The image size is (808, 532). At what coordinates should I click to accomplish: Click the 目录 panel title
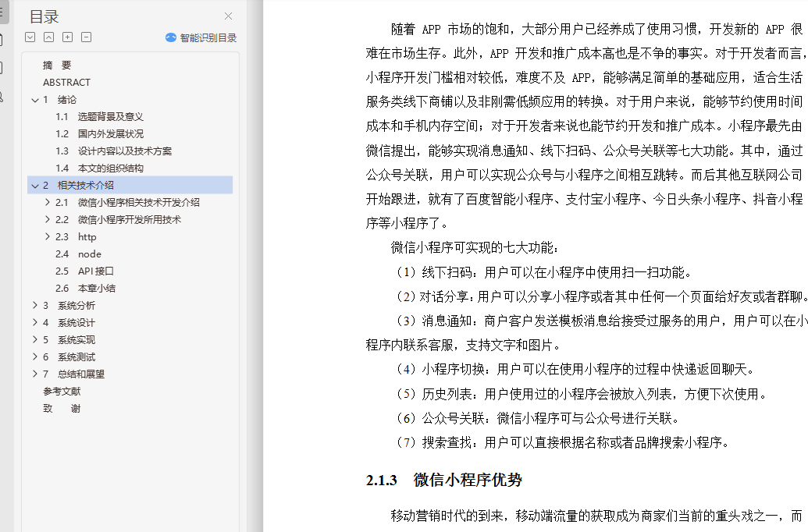44,16
